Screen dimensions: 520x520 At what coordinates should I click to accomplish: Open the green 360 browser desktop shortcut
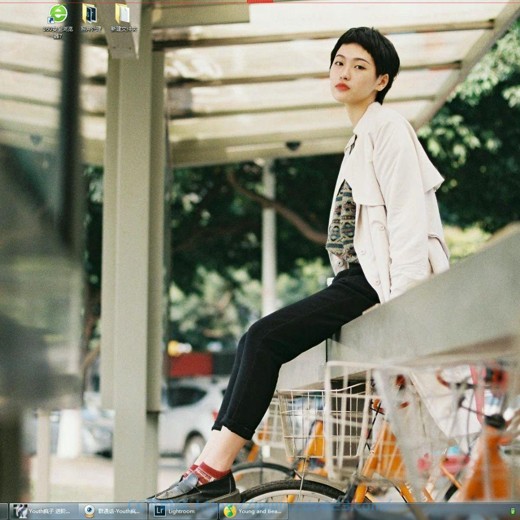(58, 14)
